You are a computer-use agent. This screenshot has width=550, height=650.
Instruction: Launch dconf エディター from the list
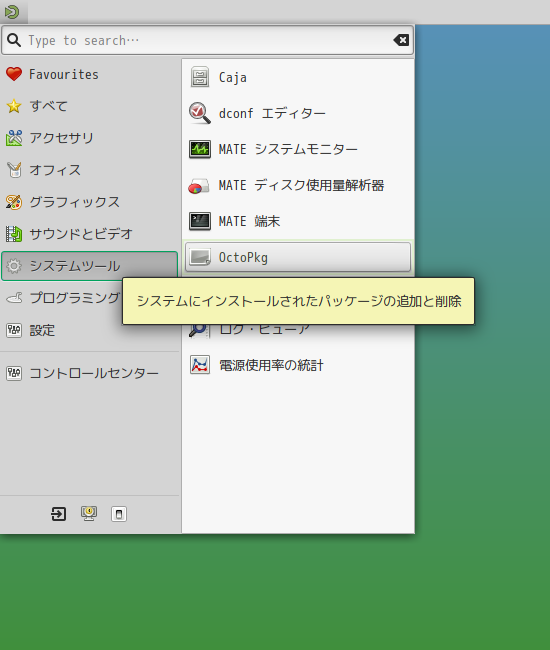point(298,113)
